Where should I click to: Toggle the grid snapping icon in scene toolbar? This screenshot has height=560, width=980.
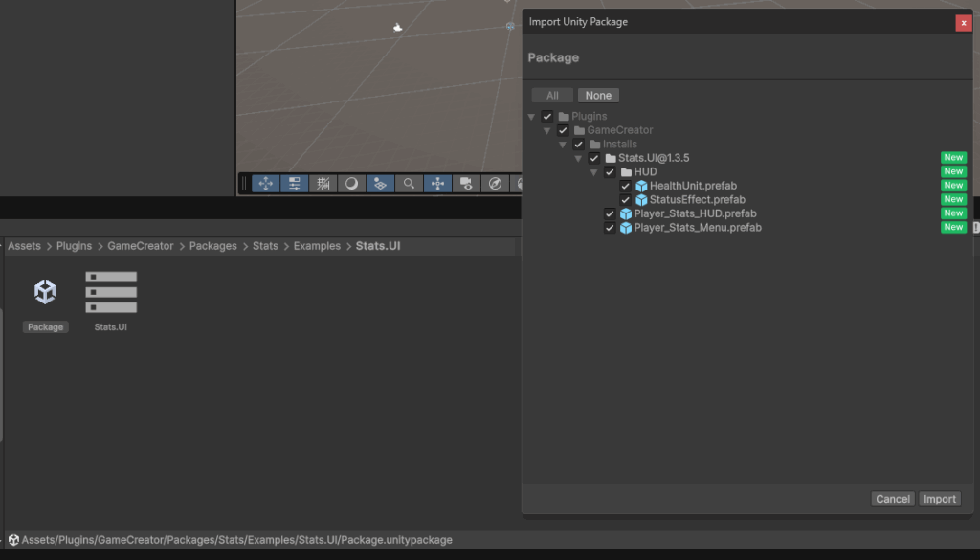pyautogui.click(x=323, y=184)
